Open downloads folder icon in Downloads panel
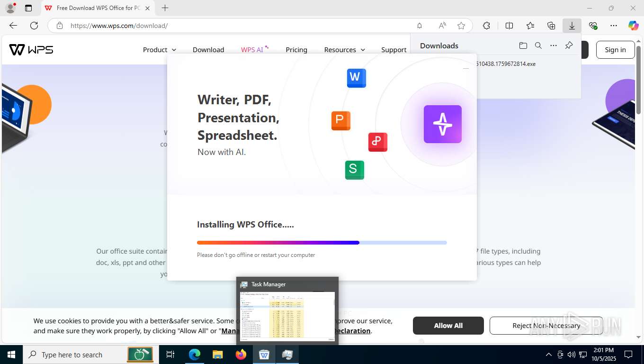 [523, 45]
